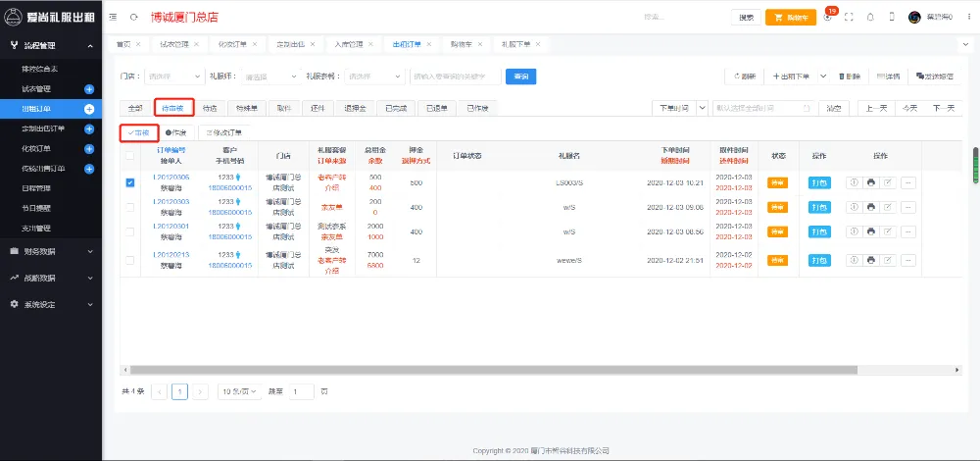Screen dimensions: 980x461
Task: Click the orange 购物车 cart button
Action: coord(790,18)
